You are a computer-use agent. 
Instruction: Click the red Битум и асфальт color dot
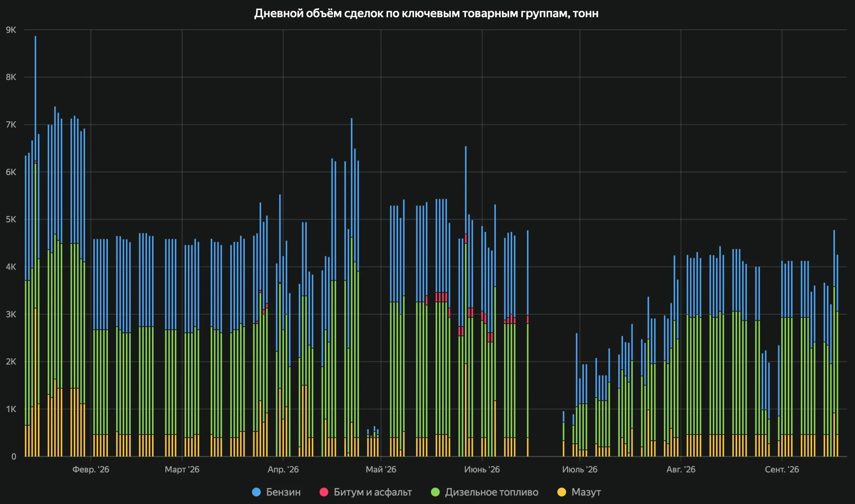pos(324,492)
